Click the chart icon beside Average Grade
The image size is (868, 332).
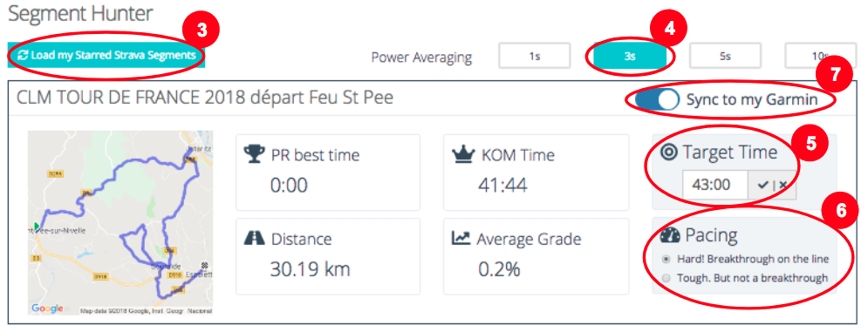tap(461, 239)
